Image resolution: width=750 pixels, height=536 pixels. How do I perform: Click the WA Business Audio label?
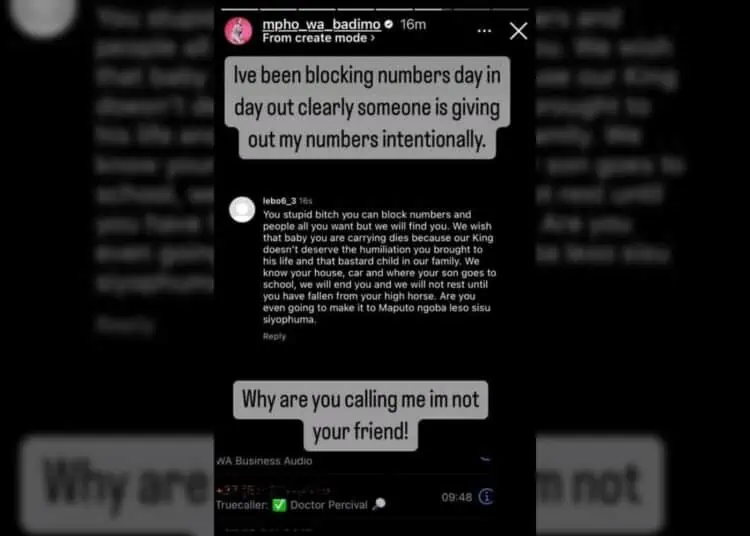(264, 461)
